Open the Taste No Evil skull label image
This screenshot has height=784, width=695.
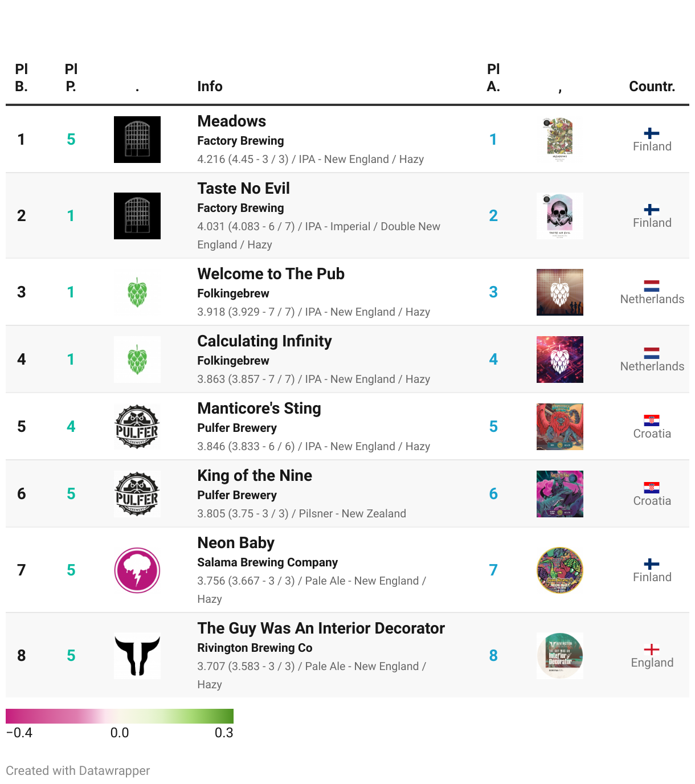point(560,216)
